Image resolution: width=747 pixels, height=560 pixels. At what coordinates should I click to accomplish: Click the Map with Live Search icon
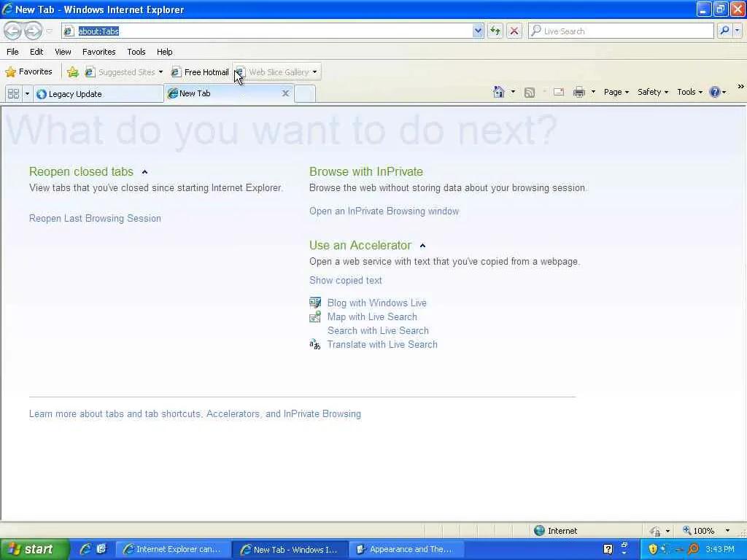pyautogui.click(x=315, y=316)
